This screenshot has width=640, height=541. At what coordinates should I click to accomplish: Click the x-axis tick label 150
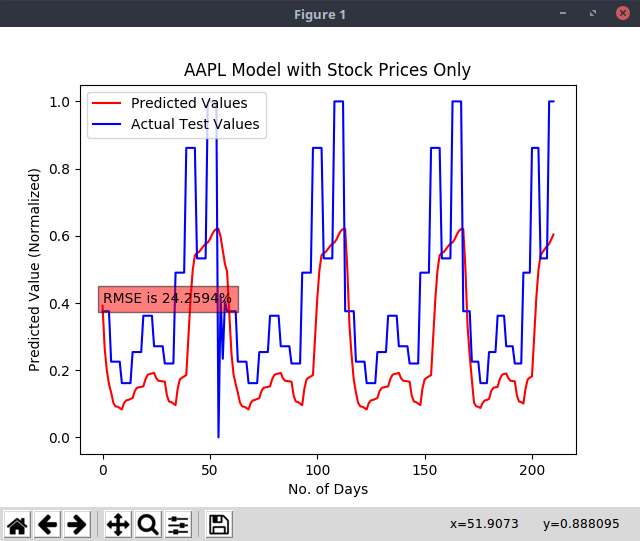point(424,470)
